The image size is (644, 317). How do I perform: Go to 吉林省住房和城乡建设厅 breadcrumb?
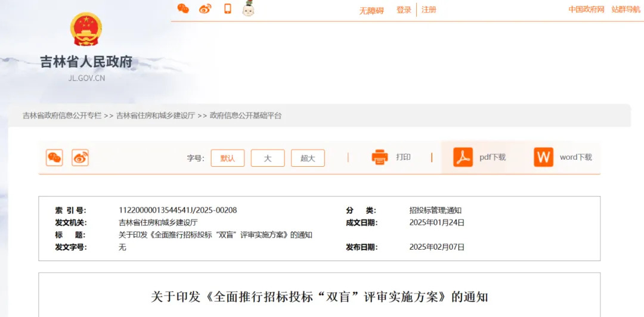click(156, 116)
